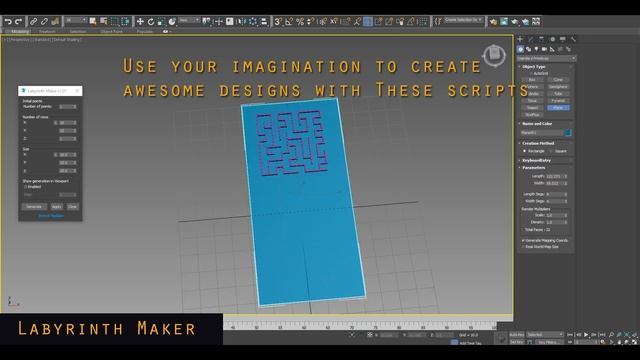Select the Rectangle creation method radio
640x360 pixels.
524,151
